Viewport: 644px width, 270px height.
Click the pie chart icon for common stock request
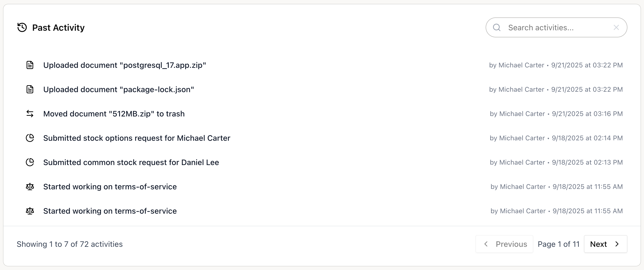(30, 162)
